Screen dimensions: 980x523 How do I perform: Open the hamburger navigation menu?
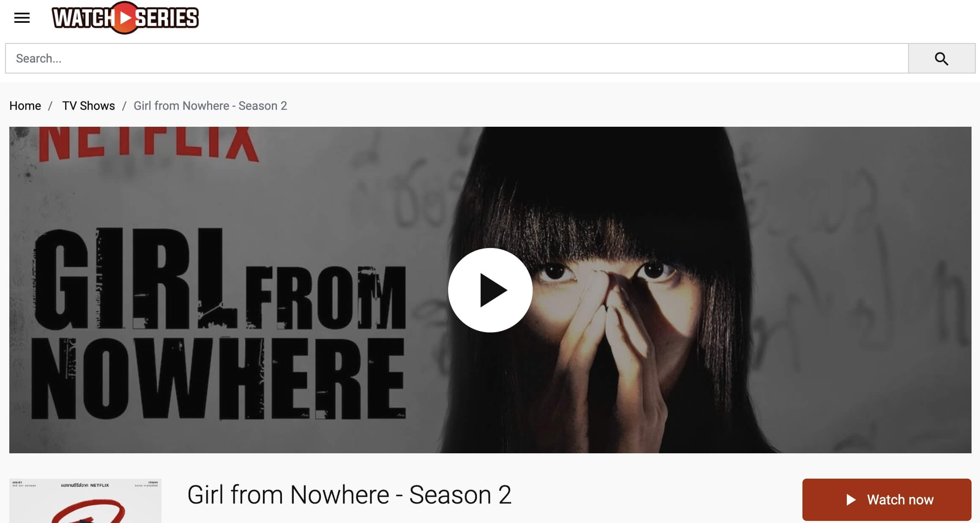point(22,18)
